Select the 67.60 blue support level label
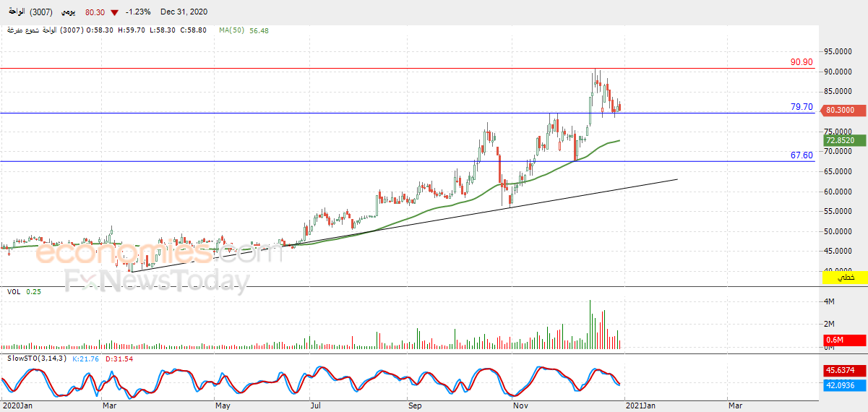 802,155
